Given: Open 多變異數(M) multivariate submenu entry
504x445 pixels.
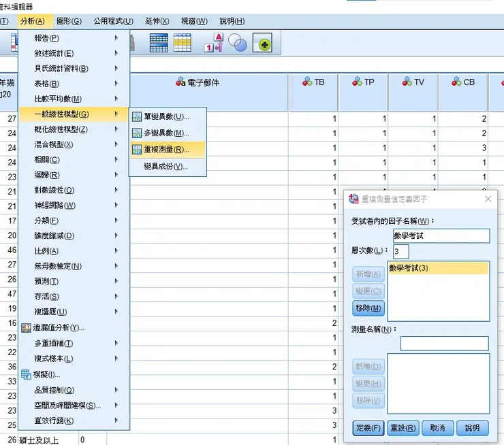Looking at the screenshot, I should (168, 133).
